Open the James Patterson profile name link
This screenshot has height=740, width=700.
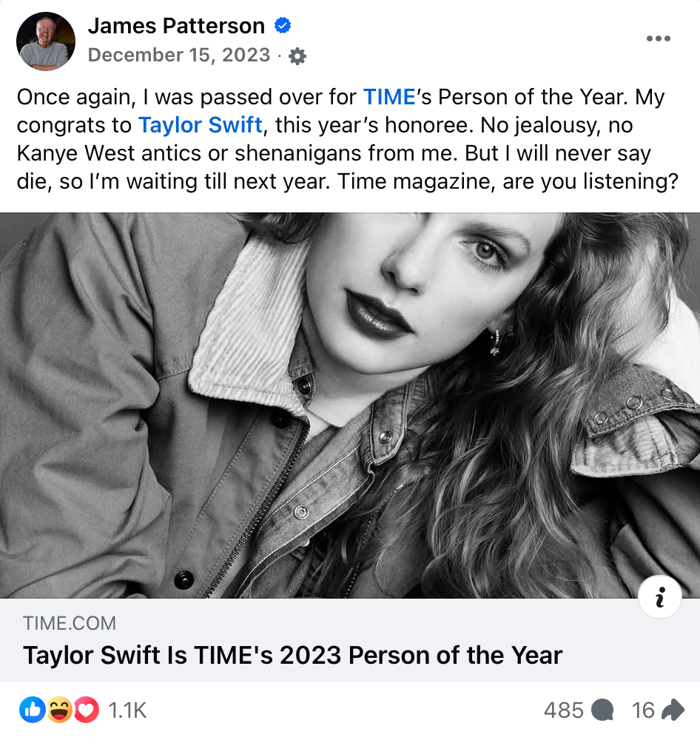click(176, 26)
